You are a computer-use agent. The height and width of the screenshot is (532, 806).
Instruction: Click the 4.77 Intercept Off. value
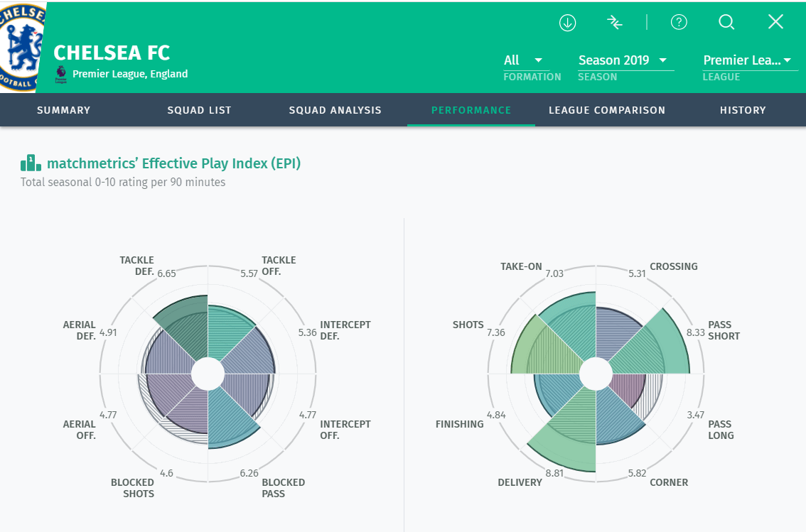(x=307, y=415)
